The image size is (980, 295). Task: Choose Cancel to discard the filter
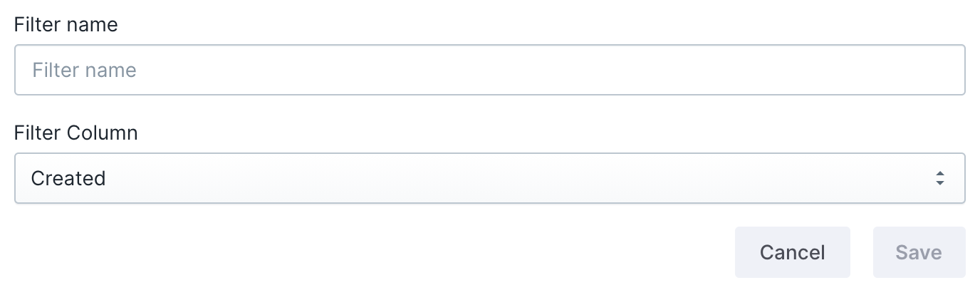point(792,252)
